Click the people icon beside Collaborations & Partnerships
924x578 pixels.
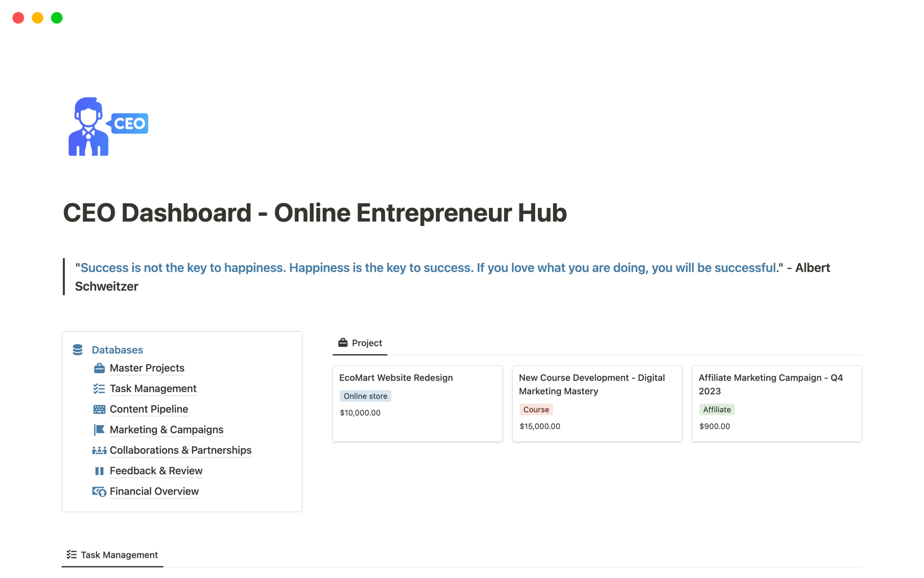99,450
